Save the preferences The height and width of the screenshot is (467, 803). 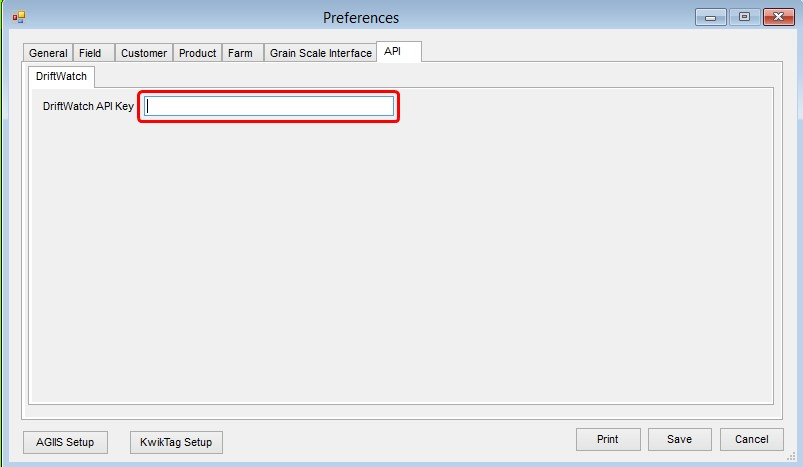click(680, 439)
